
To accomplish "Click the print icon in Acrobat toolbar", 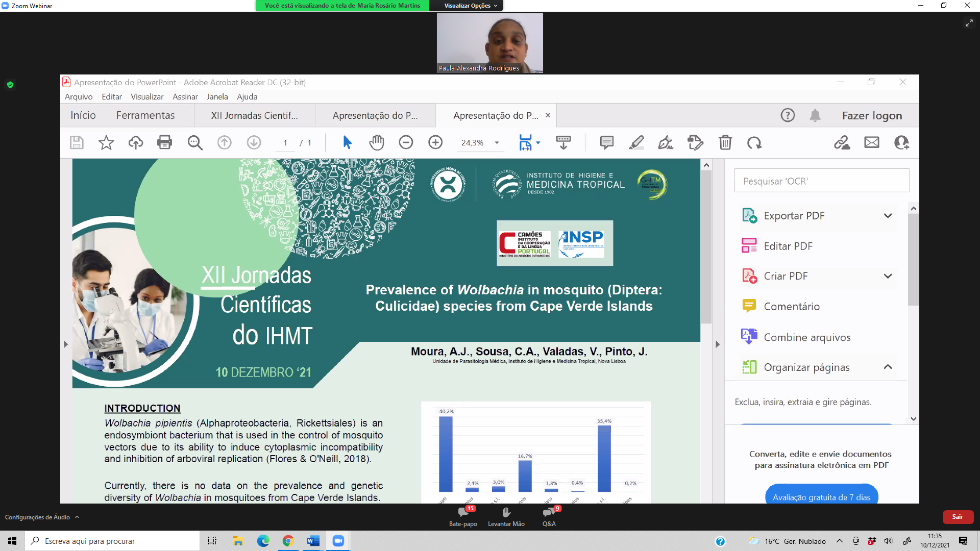I will [x=164, y=142].
